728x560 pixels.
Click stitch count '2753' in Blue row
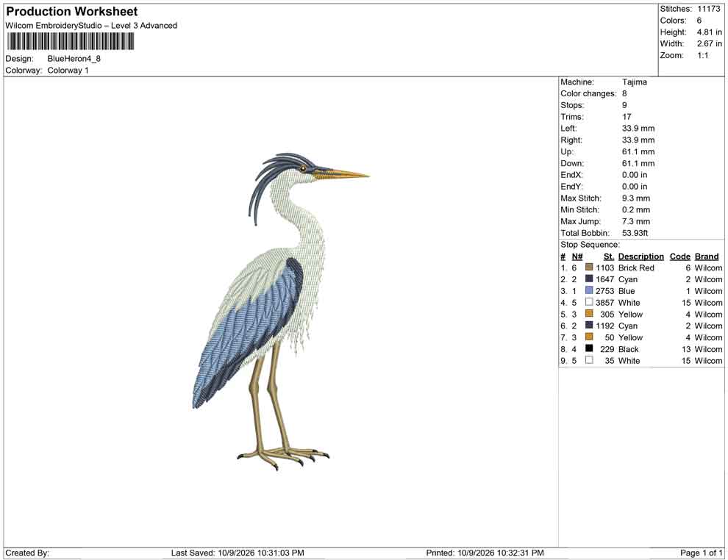click(x=605, y=291)
